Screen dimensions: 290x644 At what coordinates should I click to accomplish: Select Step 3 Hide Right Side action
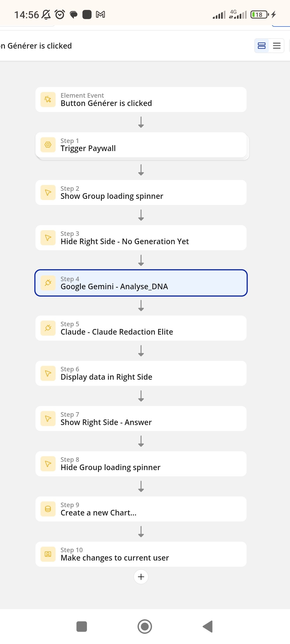pyautogui.click(x=141, y=238)
